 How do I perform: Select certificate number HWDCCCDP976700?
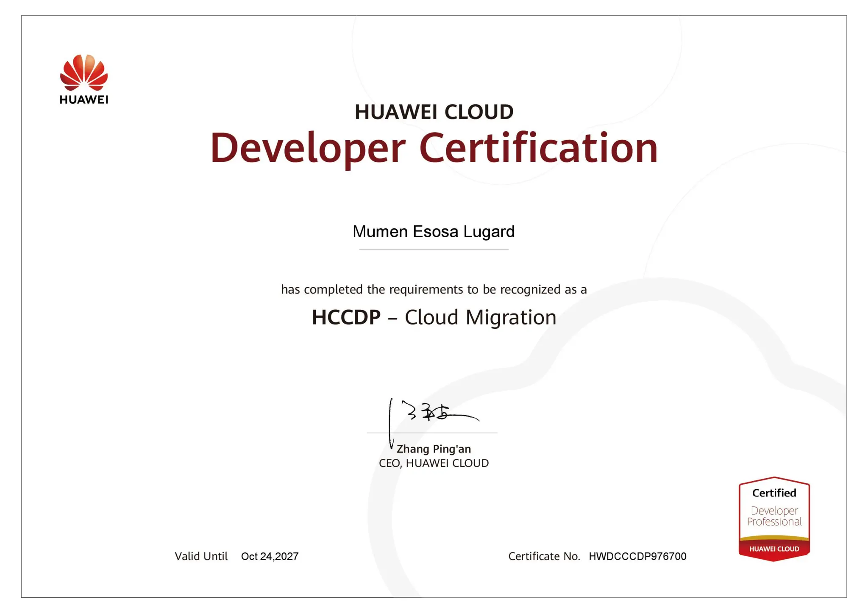click(x=637, y=556)
